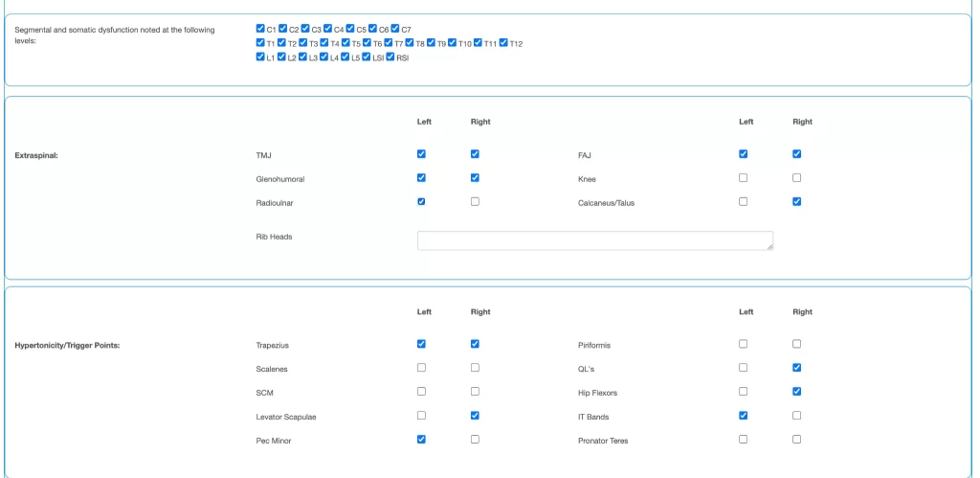Enable the Right SCM checkbox
Viewport: 980px width, 478px height.
point(475,392)
